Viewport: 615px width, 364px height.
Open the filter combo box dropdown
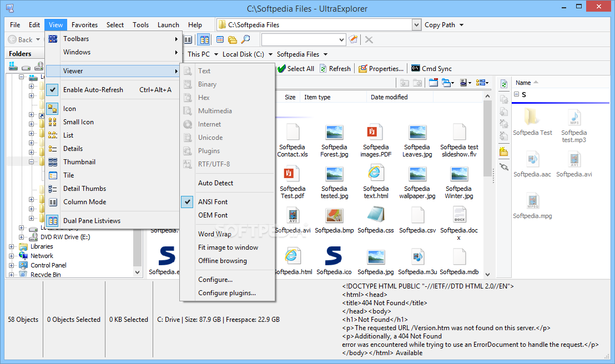(x=341, y=39)
